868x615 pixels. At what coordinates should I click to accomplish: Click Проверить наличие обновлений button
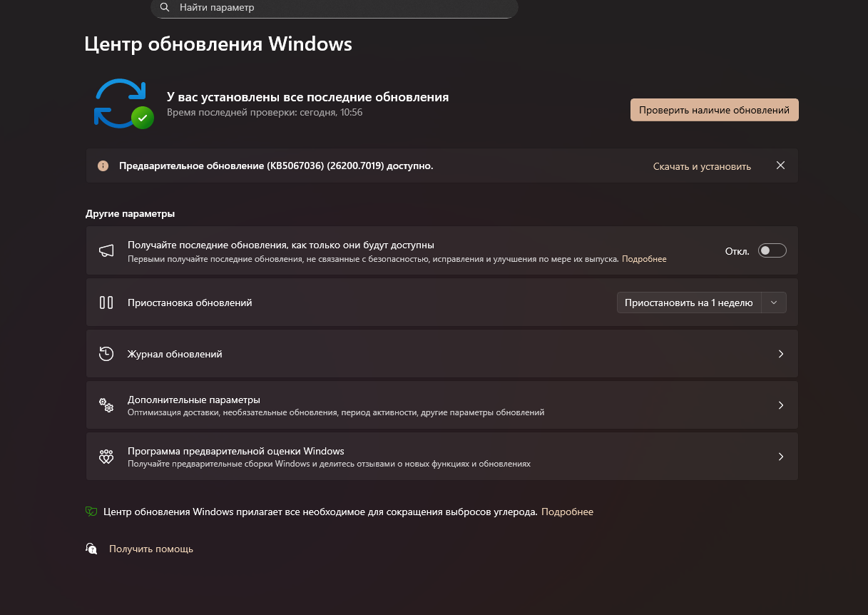714,110
